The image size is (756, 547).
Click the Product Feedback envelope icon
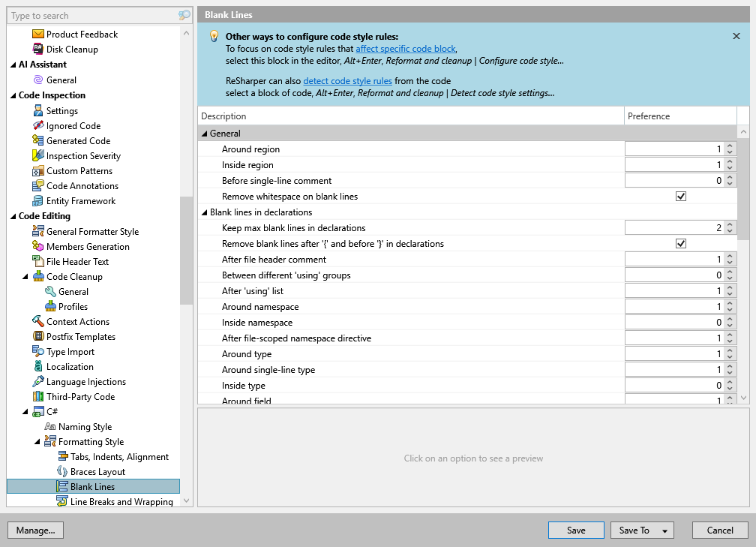coord(38,35)
